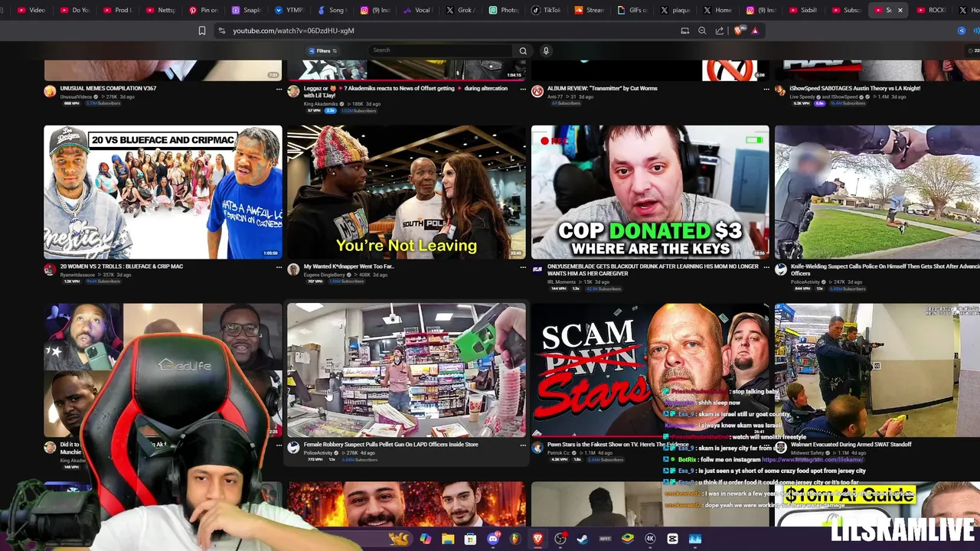The width and height of the screenshot is (980, 551).
Task: Click Ryanwitdasauce channel avatar
Action: (x=50, y=269)
